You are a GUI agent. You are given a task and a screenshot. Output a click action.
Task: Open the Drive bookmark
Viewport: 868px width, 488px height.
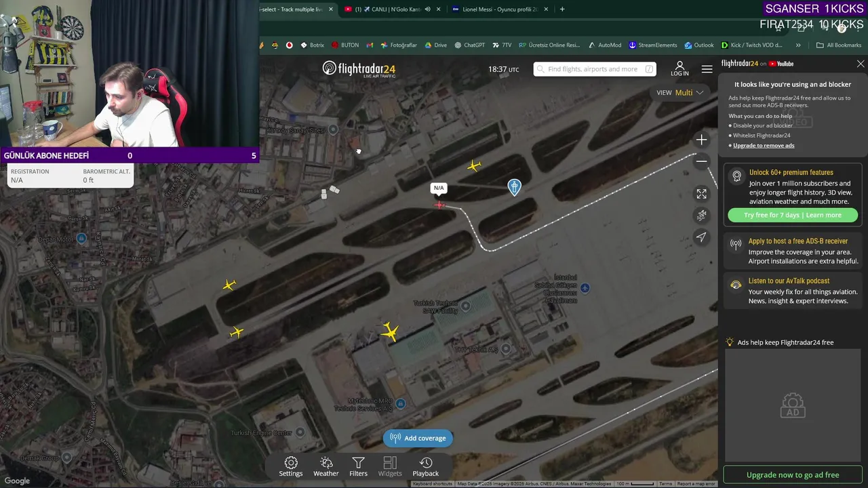pos(435,45)
